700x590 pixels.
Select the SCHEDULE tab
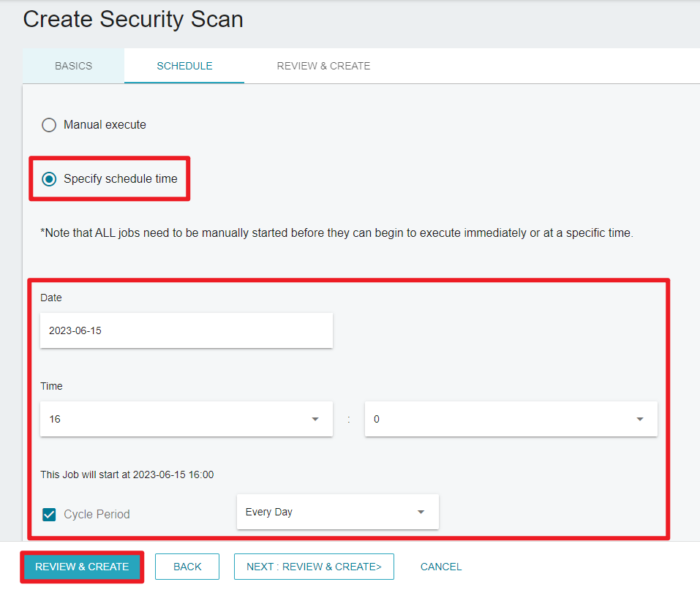click(x=184, y=66)
